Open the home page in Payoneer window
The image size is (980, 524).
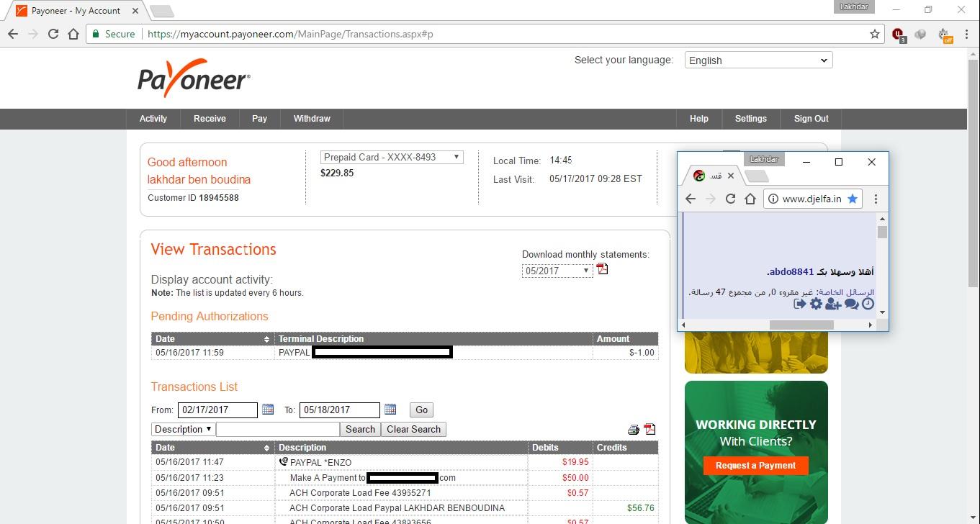point(73,34)
